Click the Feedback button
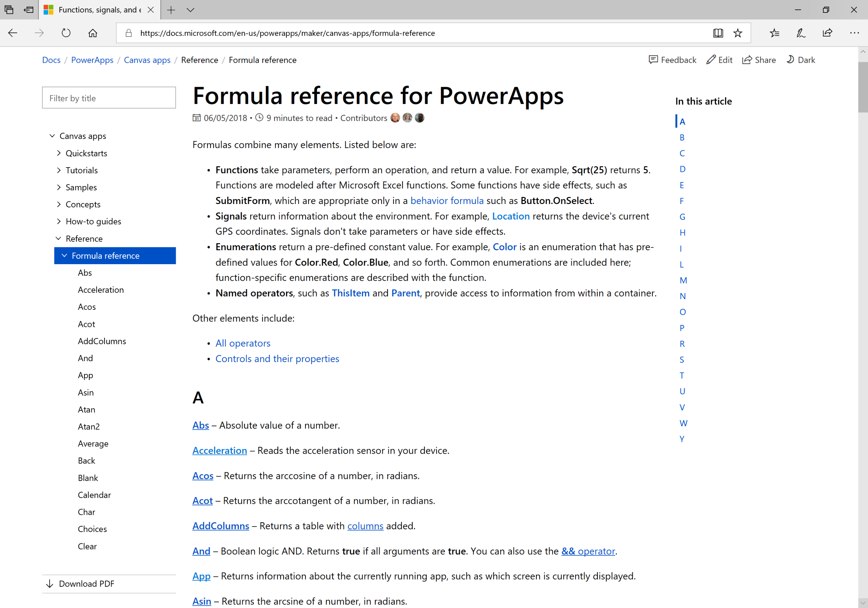This screenshot has height=608, width=868. click(x=673, y=60)
